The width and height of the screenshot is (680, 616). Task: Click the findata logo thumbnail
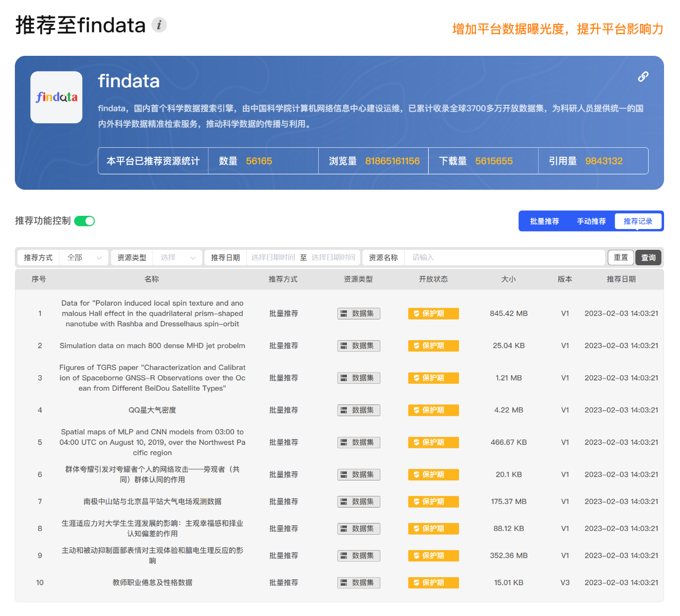click(56, 97)
